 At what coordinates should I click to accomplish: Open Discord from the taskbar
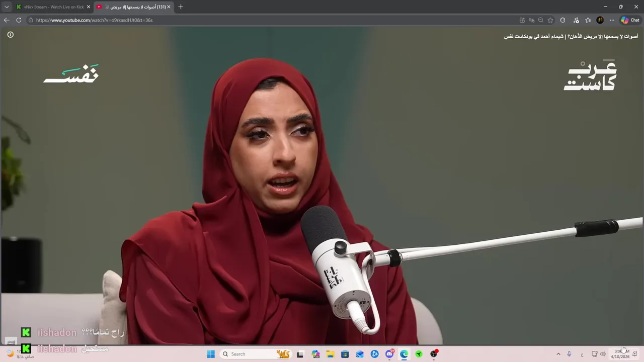coord(389,354)
